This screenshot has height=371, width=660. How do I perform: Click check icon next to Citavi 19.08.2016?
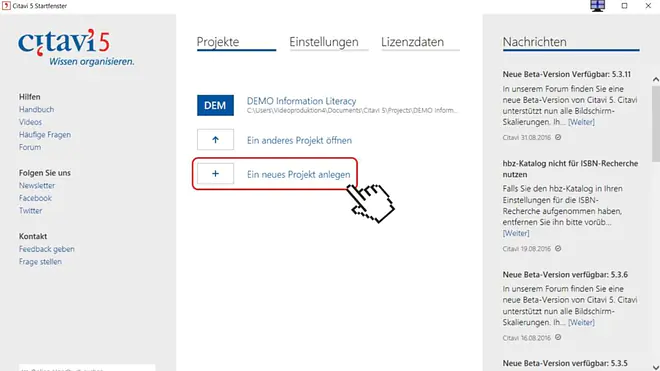558,248
